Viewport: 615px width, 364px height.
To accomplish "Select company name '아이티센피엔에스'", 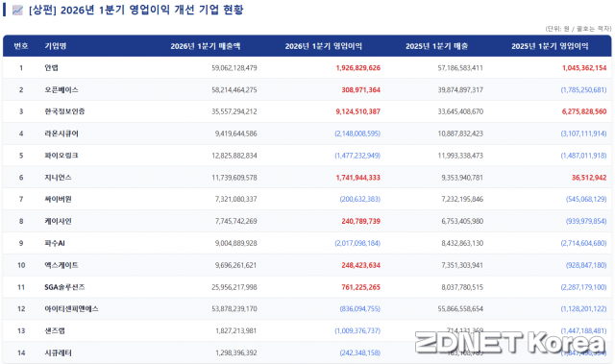I will tap(71, 308).
